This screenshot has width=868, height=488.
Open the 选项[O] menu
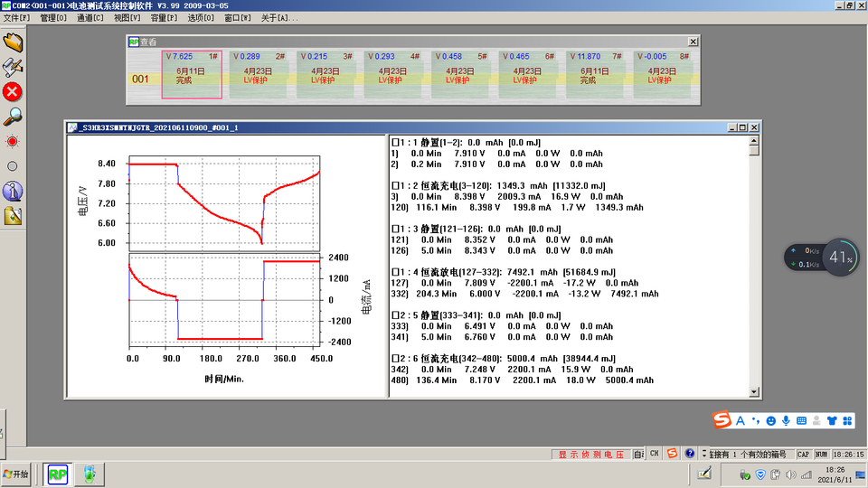[201, 18]
